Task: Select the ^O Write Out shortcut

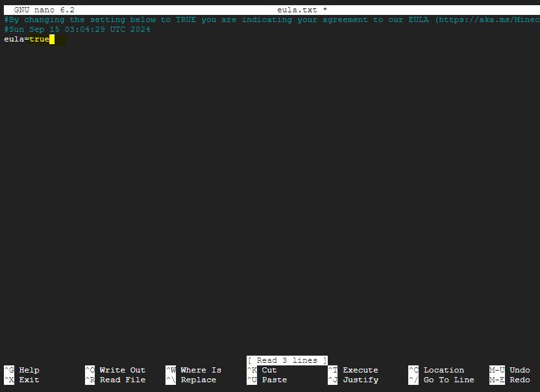Action: (115, 370)
